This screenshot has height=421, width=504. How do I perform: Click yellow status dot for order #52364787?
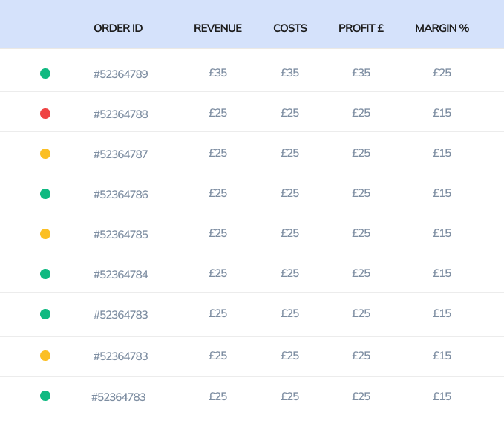coord(45,154)
